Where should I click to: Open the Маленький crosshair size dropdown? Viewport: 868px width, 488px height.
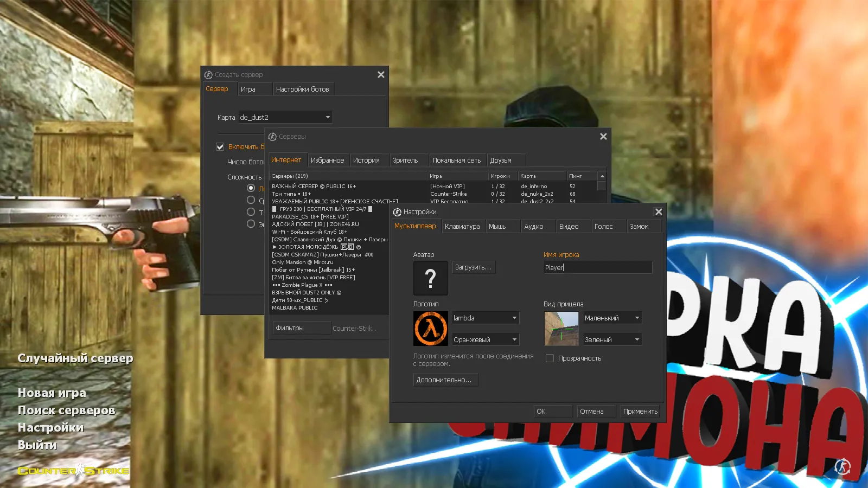pos(612,318)
